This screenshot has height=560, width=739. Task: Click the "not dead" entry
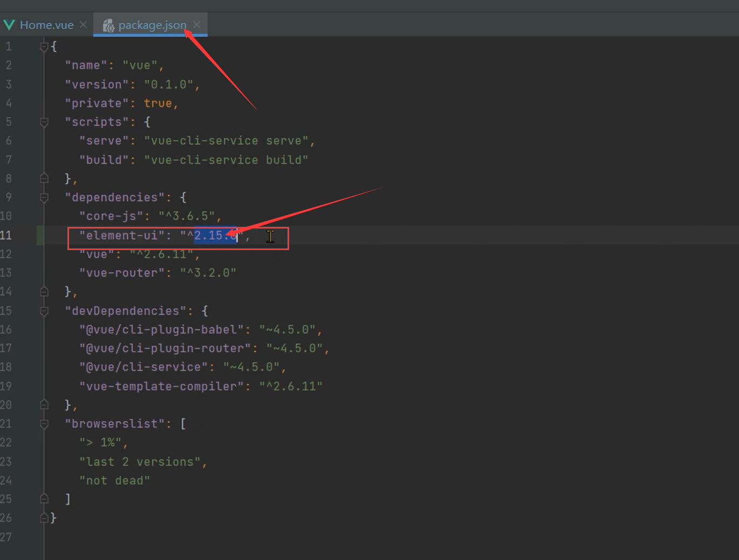[114, 480]
